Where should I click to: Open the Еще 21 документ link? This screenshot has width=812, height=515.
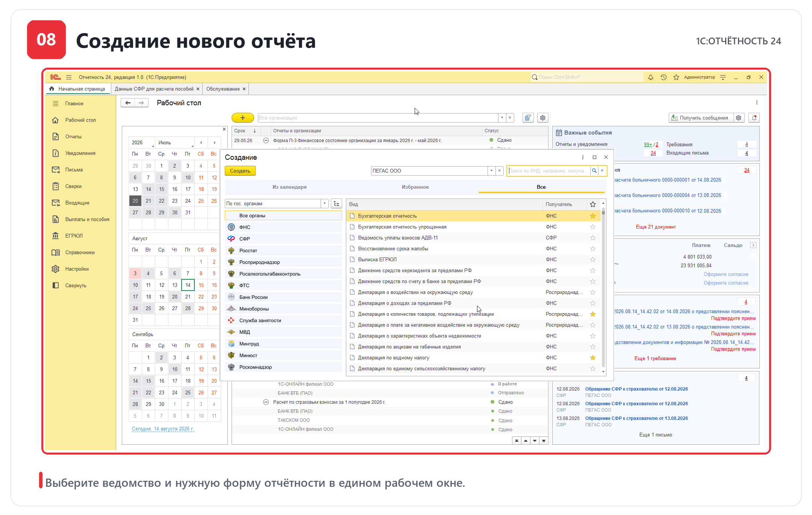[x=656, y=227]
